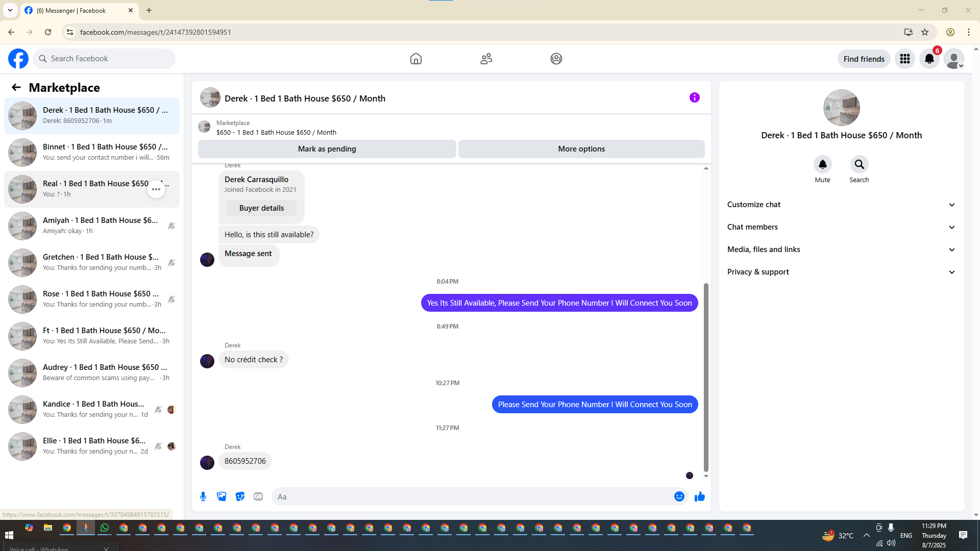Open the Facebook notifications bell

(929, 59)
